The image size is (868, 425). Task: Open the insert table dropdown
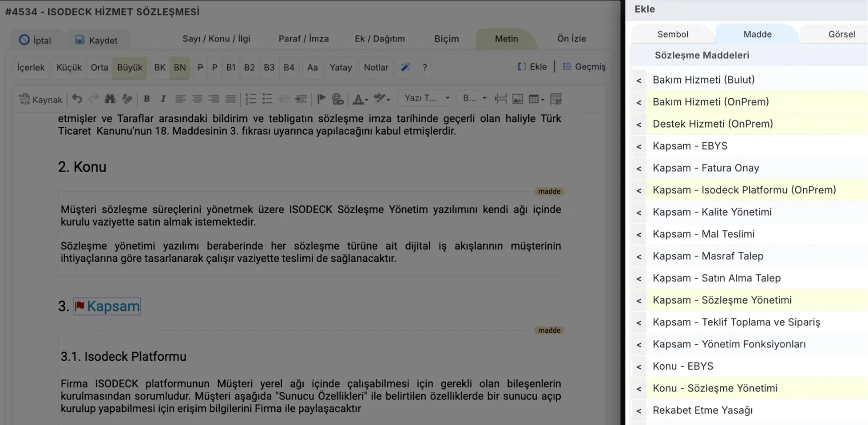[x=536, y=99]
